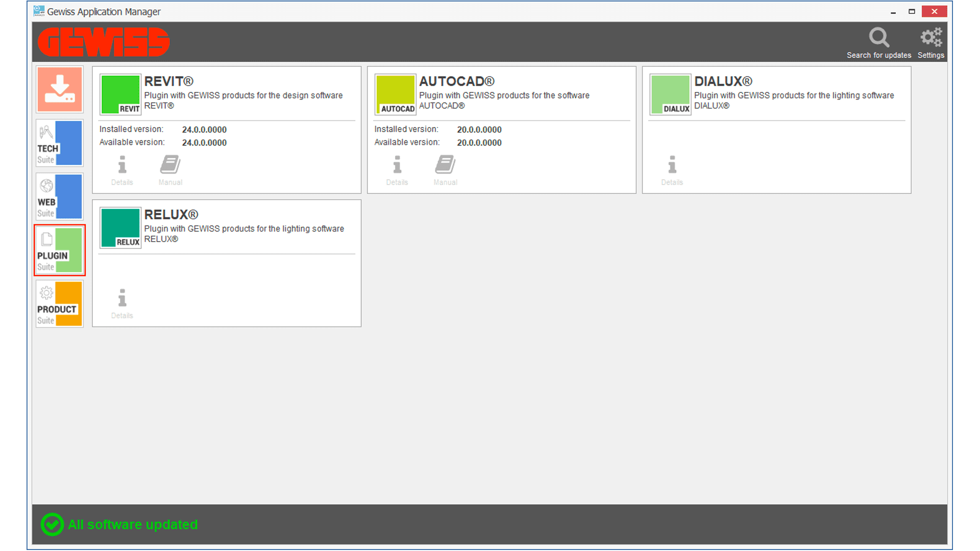Show Details for the AUTOCAD plugin
The width and height of the screenshot is (980, 551).
[397, 170]
